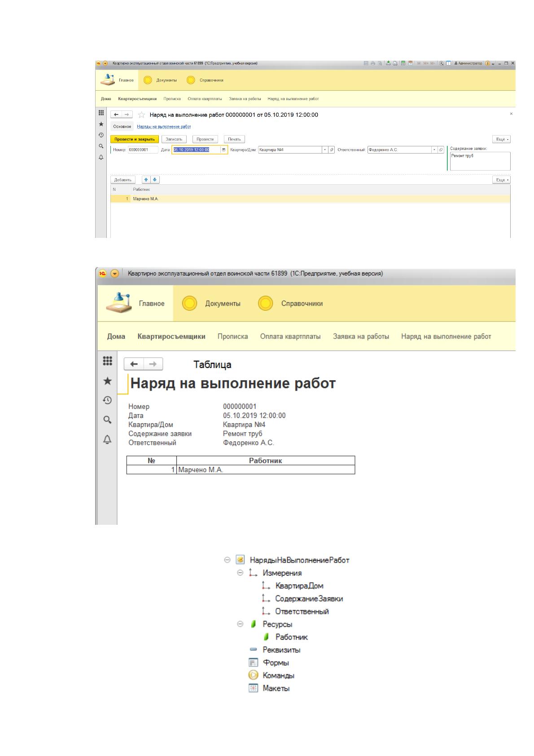Image resolution: width=534 pixels, height=756 pixels.
Task: Open calendar picker next to Дата field
Action: click(224, 150)
